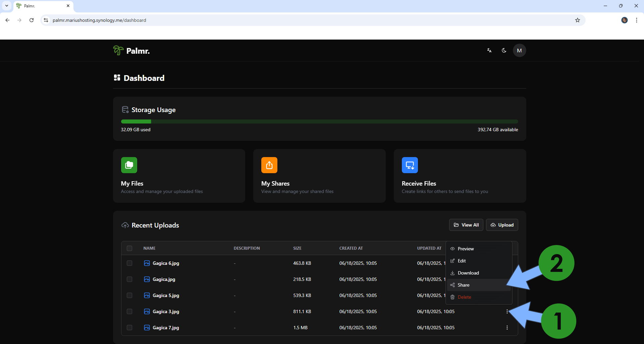This screenshot has height=344, width=644.
Task: Open the tab search dropdown arrow
Action: (x=6, y=6)
